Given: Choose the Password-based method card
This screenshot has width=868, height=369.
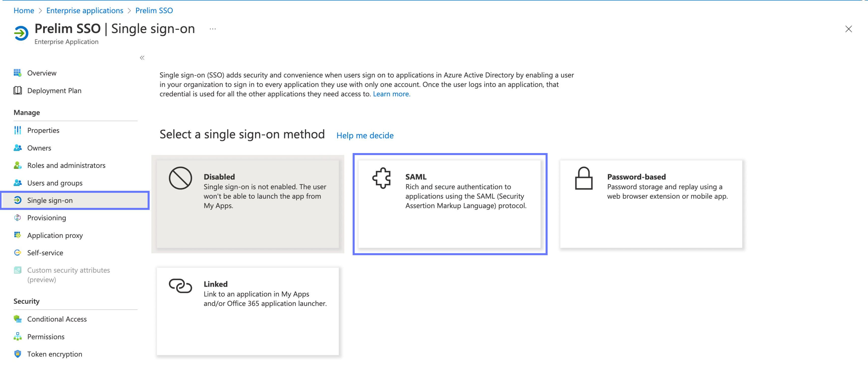Looking at the screenshot, I should coord(651,204).
